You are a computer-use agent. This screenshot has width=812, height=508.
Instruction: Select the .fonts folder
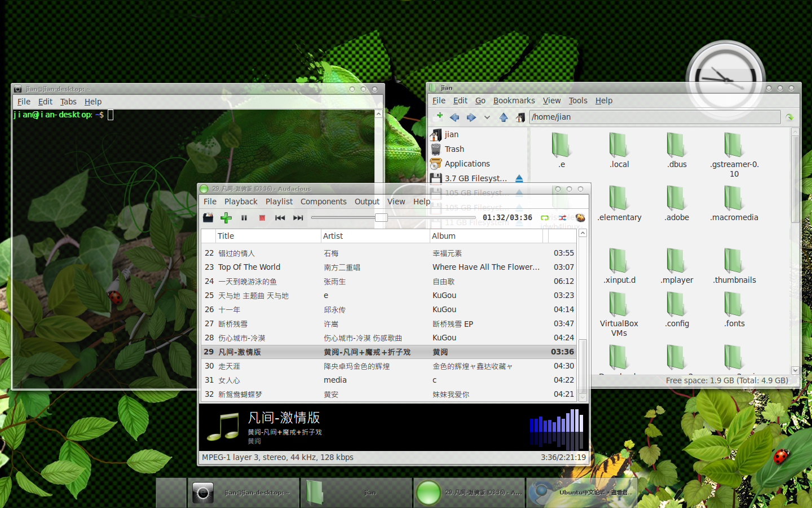click(734, 309)
